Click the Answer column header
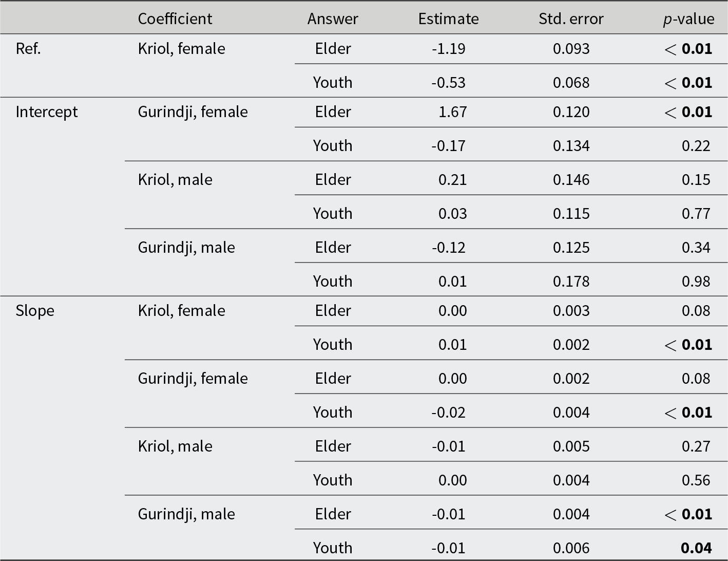This screenshot has width=728, height=561. pyautogui.click(x=333, y=18)
